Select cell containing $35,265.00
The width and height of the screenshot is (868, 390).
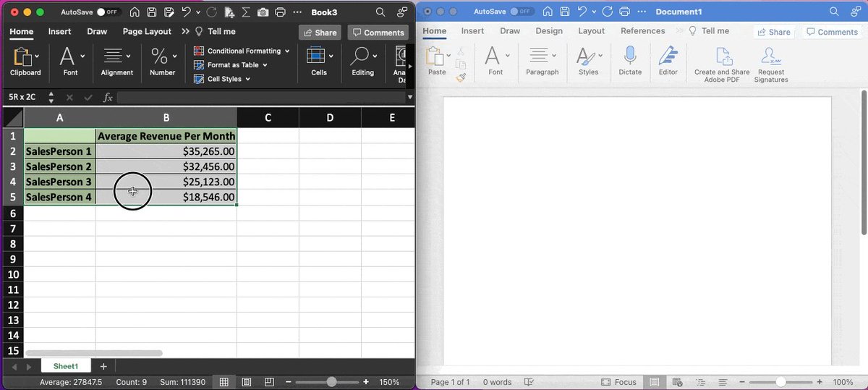[166, 151]
